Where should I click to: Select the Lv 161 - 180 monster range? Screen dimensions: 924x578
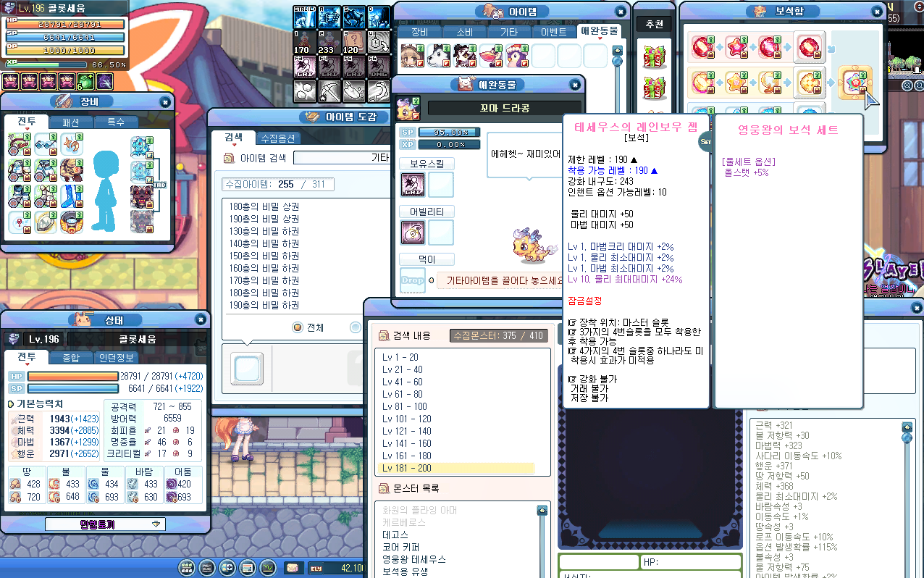point(407,456)
